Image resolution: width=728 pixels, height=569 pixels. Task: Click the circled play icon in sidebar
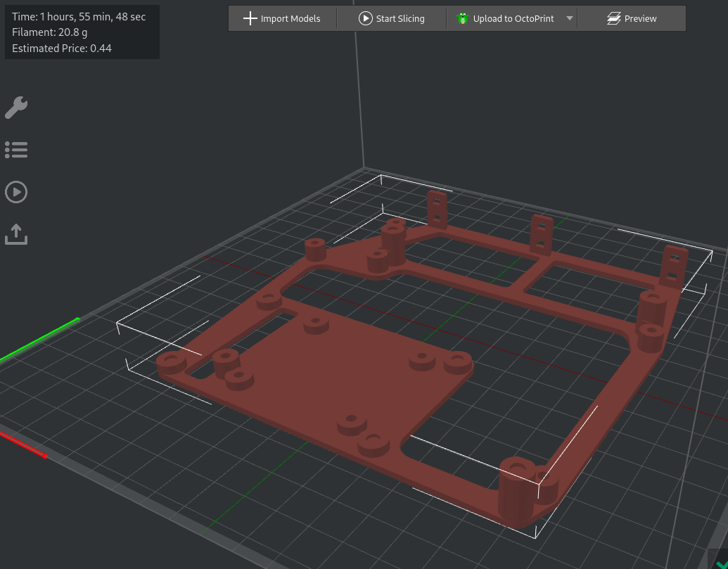[x=16, y=191]
